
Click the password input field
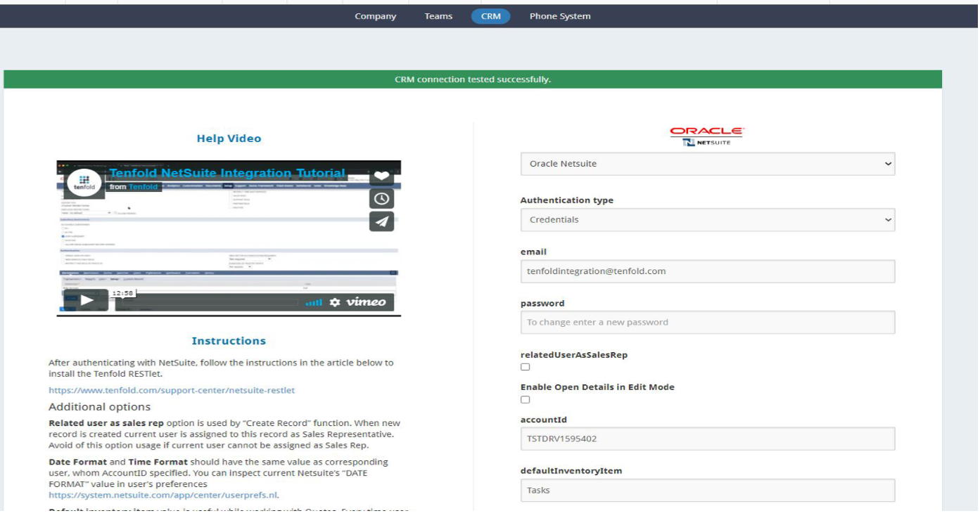coord(707,322)
